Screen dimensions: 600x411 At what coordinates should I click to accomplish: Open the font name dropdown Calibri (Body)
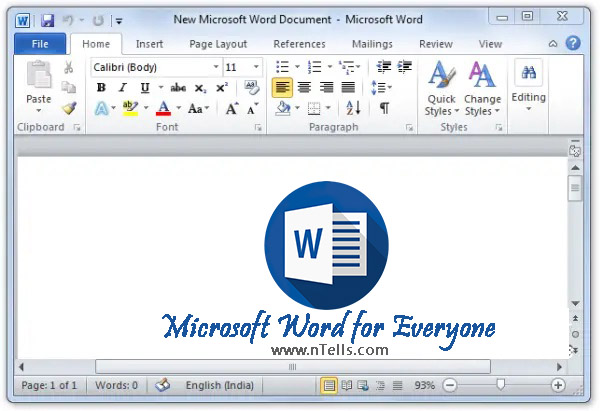click(216, 67)
